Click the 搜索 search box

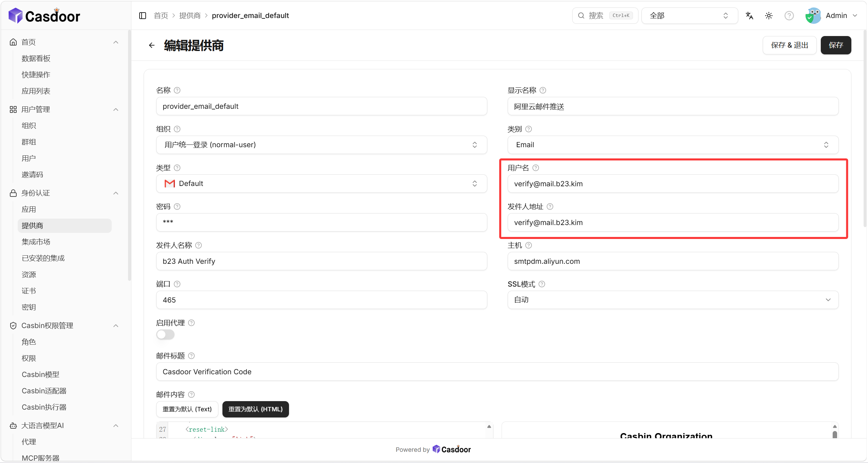click(605, 16)
